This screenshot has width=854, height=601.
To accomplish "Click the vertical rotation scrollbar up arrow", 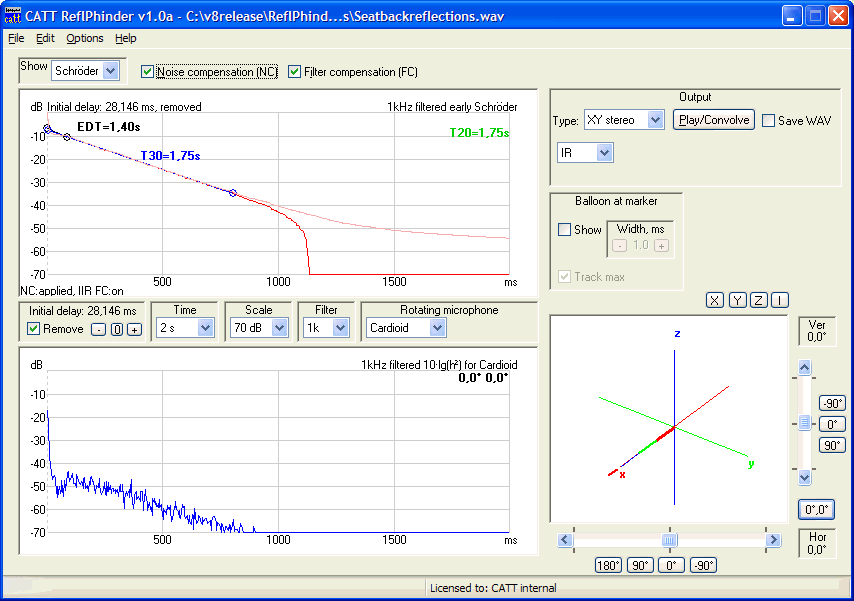I will pos(804,369).
